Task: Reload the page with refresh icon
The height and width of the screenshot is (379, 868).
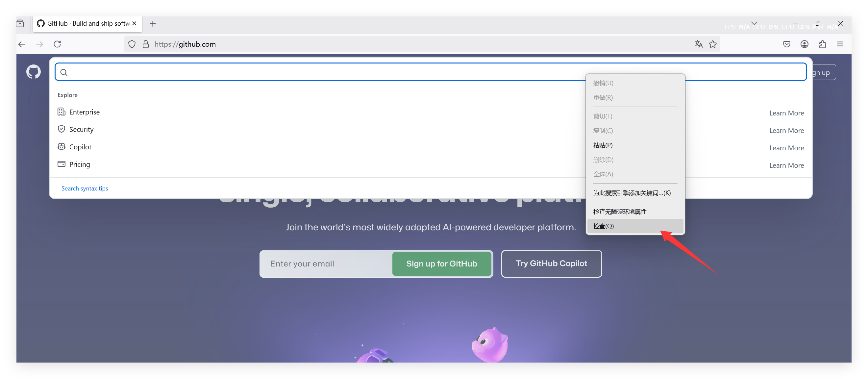Action: 57,44
